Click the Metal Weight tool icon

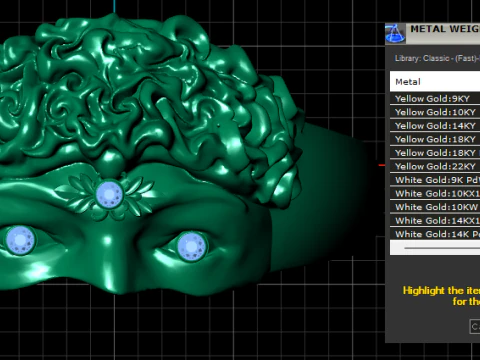tap(395, 33)
